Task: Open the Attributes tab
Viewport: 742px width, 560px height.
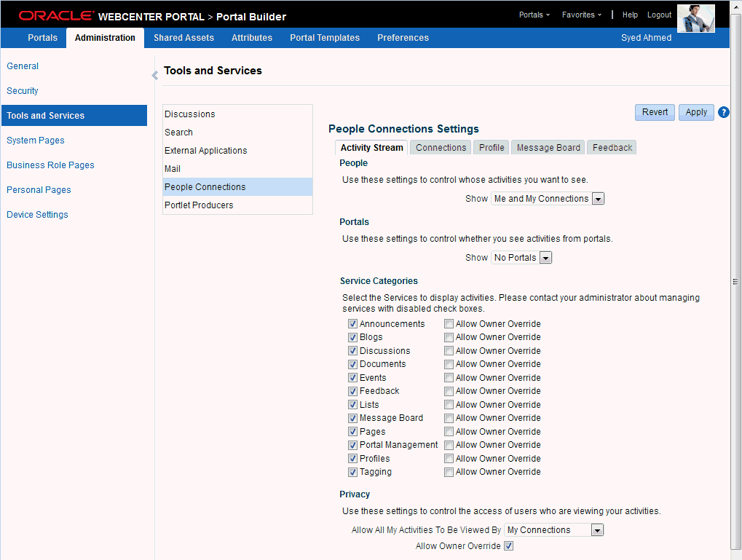Action: tap(252, 38)
